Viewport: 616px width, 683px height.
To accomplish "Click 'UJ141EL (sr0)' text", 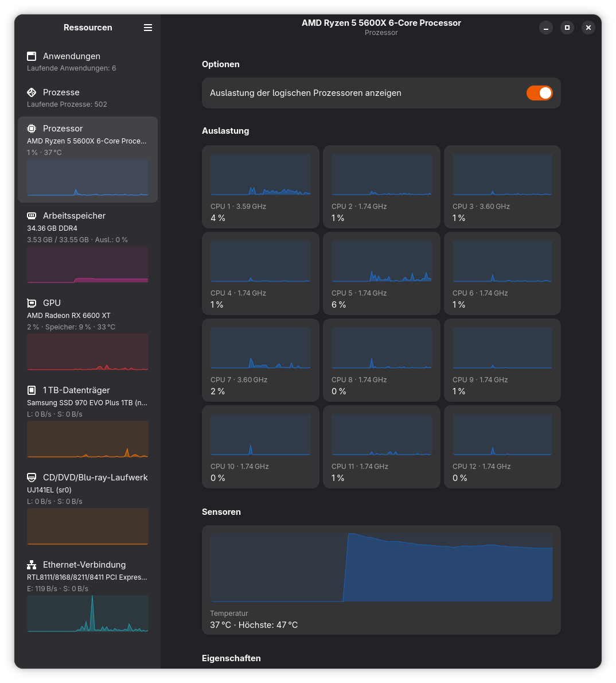I will tap(49, 490).
